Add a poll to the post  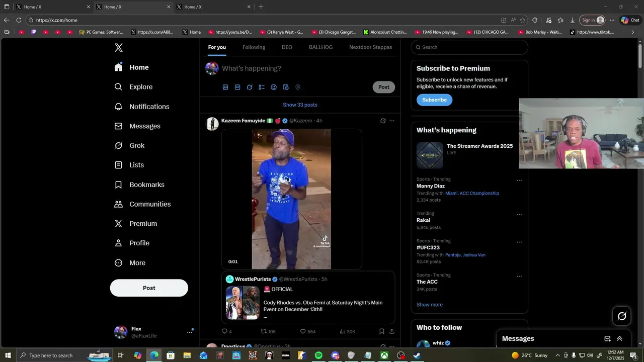point(262,87)
